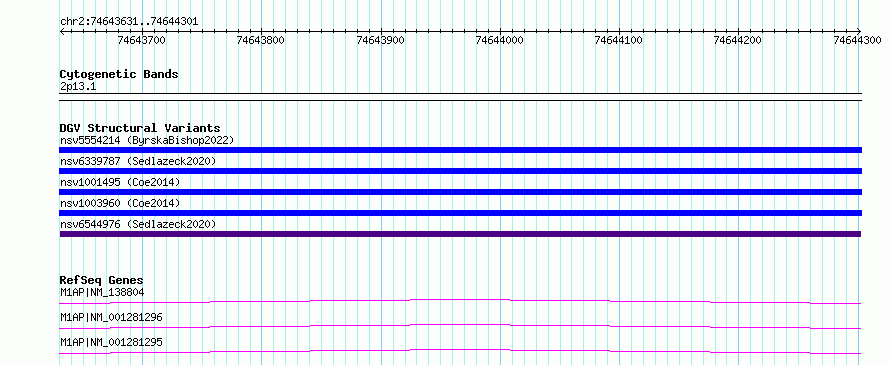Click the ruler's left arrowhead
Image resolution: width=890 pixels, height=365 pixels.
pos(62,31)
